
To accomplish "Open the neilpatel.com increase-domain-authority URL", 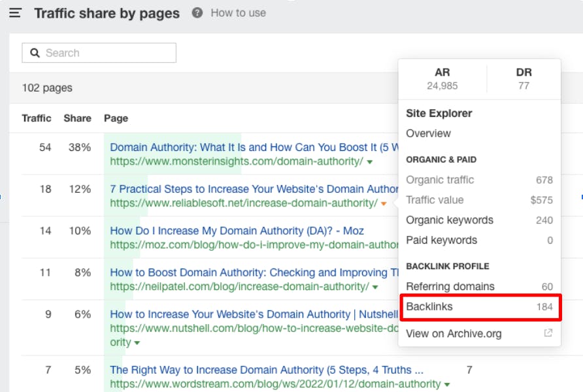I will [239, 286].
